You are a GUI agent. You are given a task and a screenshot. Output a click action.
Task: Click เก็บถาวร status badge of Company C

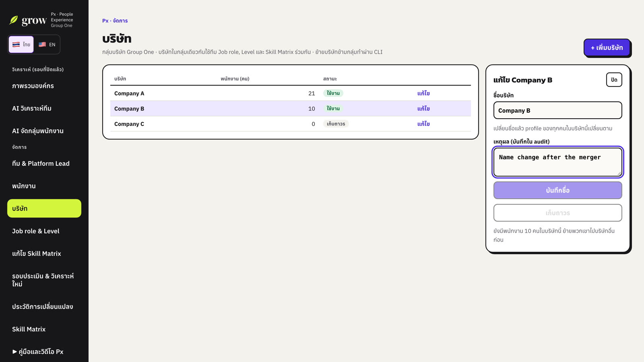[336, 124]
